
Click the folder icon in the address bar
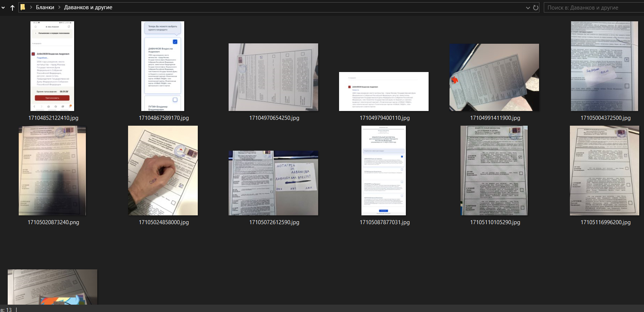click(23, 7)
